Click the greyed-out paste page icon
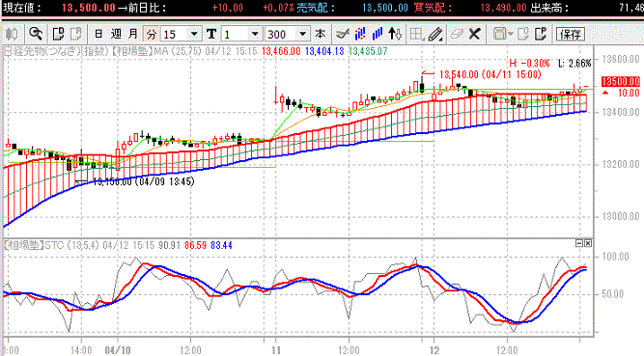The height and width of the screenshot is (356, 644). click(76, 34)
